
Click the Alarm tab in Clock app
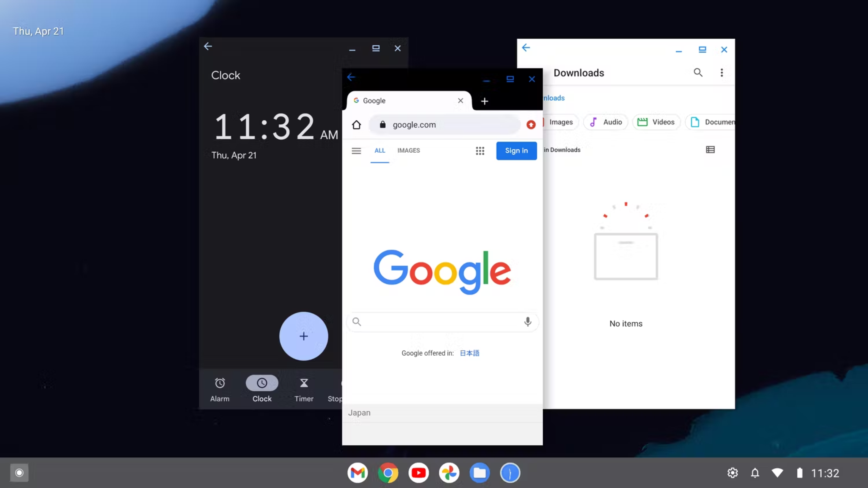pos(219,389)
